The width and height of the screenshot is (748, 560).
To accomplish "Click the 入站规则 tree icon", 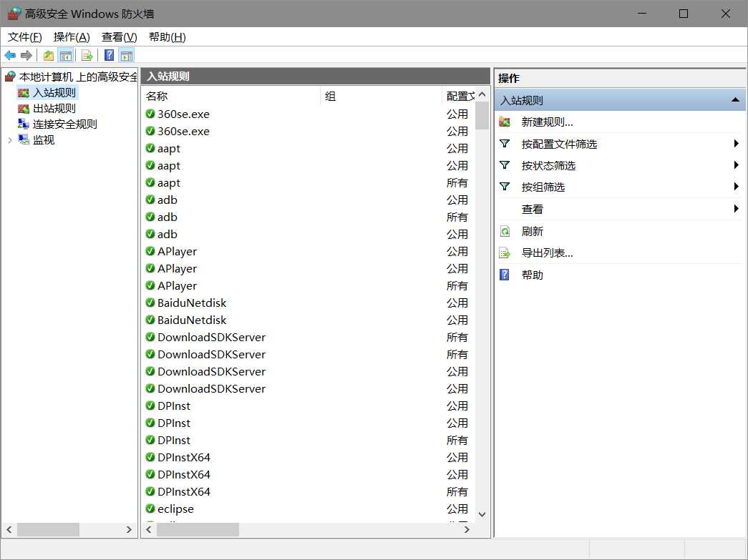I will (x=24, y=92).
